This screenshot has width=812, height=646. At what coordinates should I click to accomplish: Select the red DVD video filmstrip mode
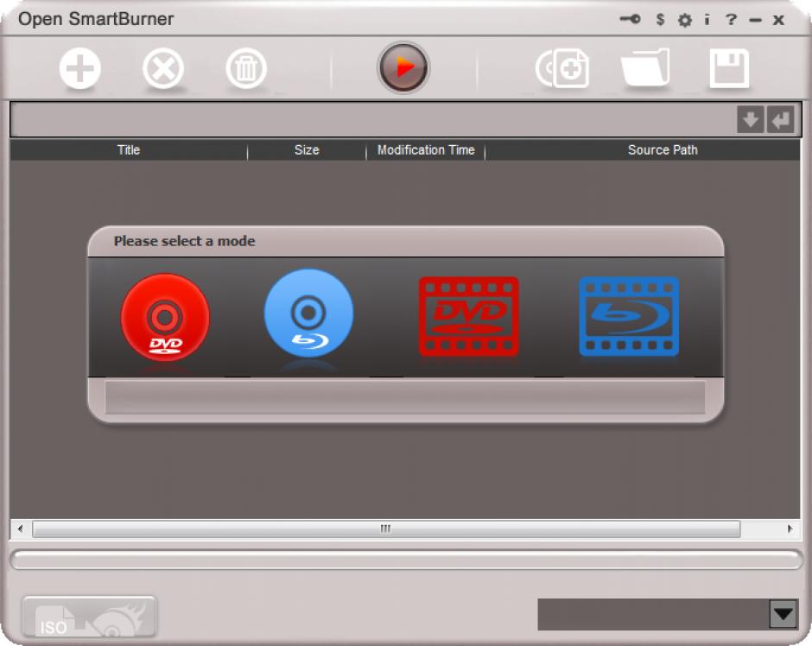pos(469,317)
